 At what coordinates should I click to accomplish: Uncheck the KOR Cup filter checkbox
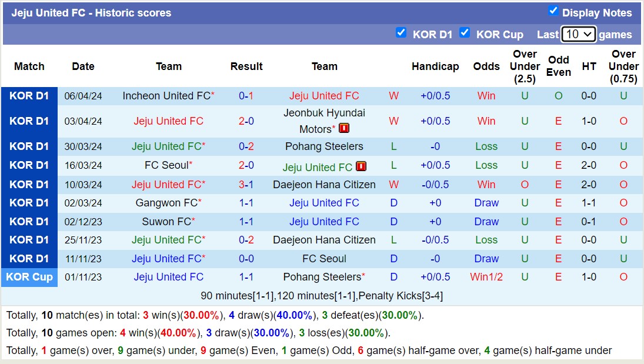point(465,33)
